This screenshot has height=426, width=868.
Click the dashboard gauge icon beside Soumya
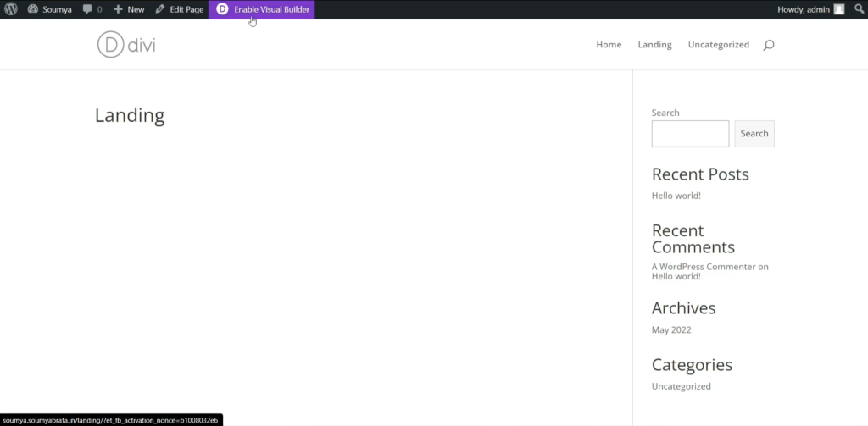click(33, 9)
